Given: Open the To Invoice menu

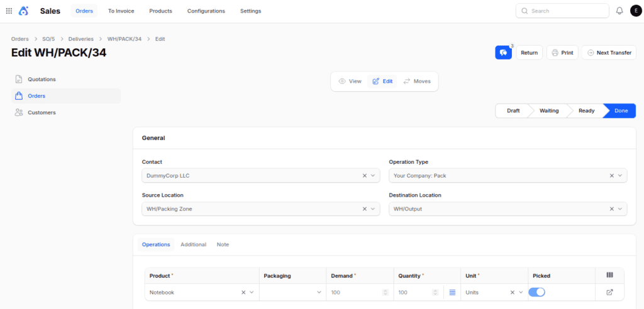Looking at the screenshot, I should point(121,11).
